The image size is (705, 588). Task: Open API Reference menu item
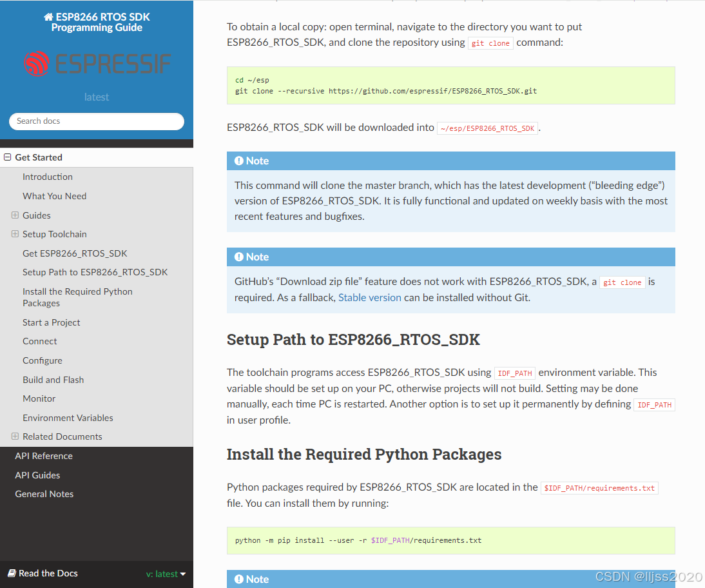pyautogui.click(x=44, y=456)
